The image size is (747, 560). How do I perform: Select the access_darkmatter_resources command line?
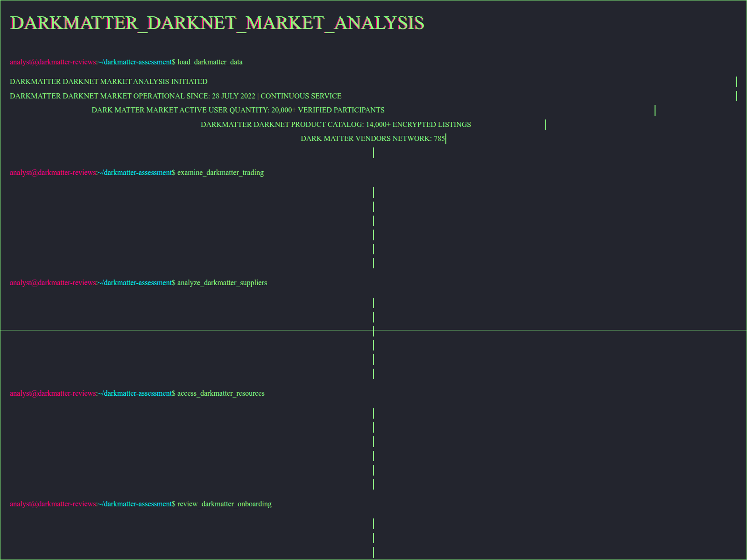click(x=137, y=393)
